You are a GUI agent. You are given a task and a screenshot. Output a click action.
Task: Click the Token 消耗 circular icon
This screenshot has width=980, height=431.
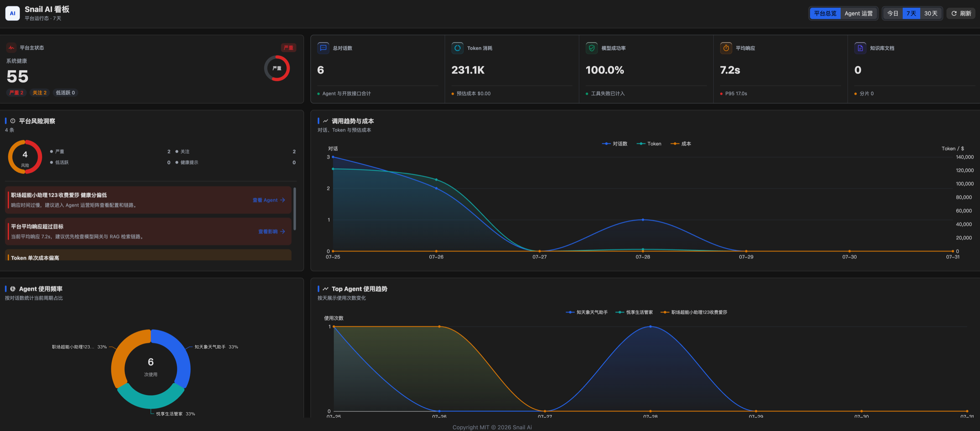[x=457, y=48]
